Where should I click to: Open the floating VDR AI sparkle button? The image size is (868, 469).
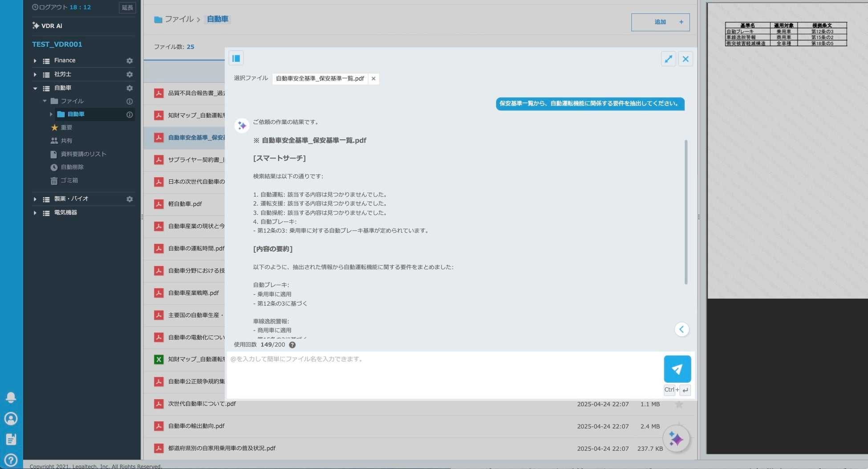[676, 439]
